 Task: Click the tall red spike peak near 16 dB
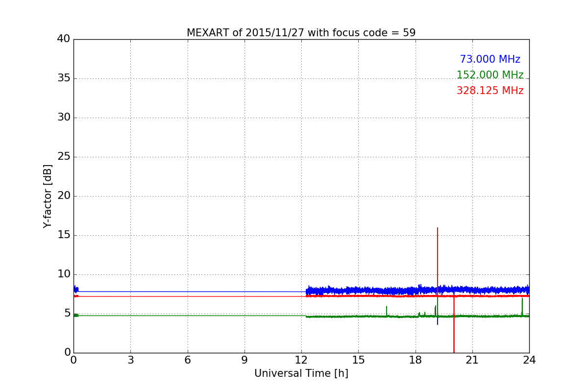(x=438, y=228)
